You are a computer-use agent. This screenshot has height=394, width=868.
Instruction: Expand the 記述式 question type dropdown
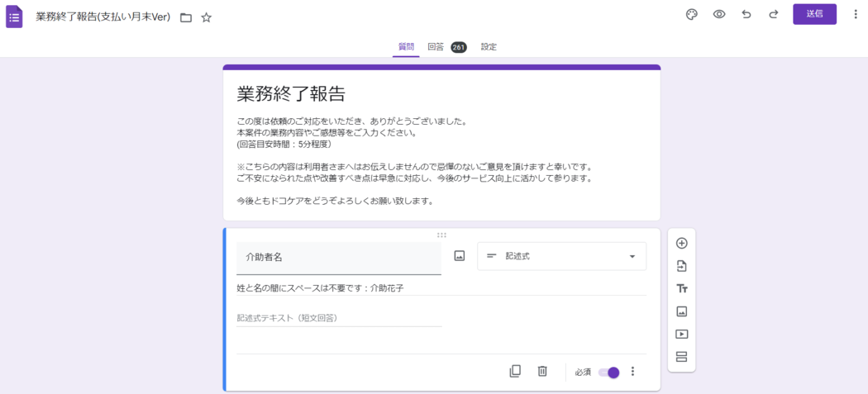coord(562,256)
